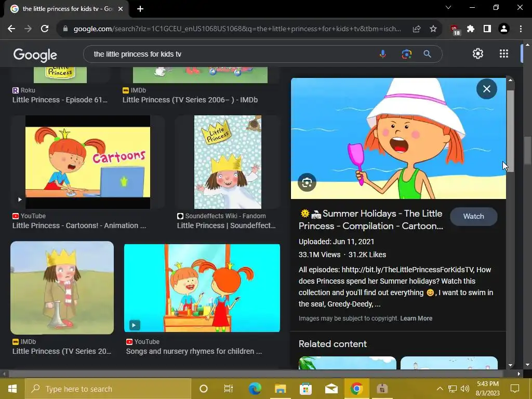Open Cortana circle on taskbar
Image resolution: width=532 pixels, height=399 pixels.
tap(204, 389)
